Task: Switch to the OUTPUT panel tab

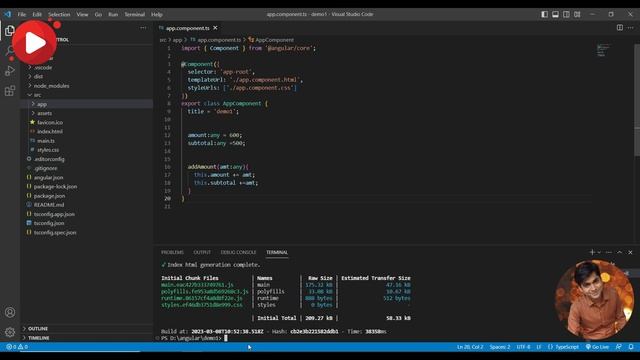Action: click(202, 252)
